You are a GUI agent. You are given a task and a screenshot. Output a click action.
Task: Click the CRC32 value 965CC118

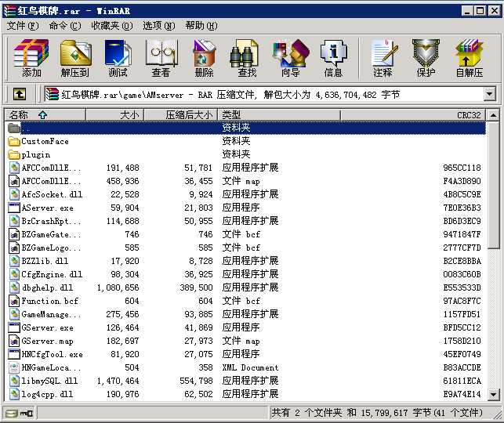462,168
